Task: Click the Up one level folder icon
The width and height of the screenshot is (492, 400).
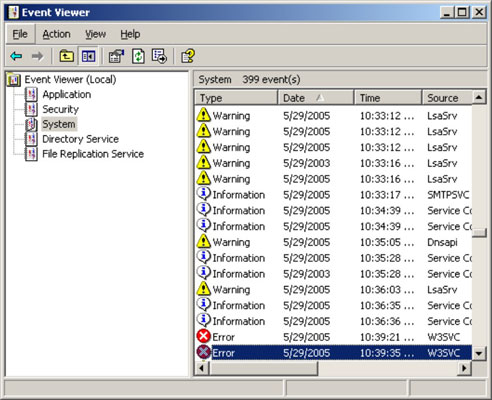Action: (x=67, y=56)
